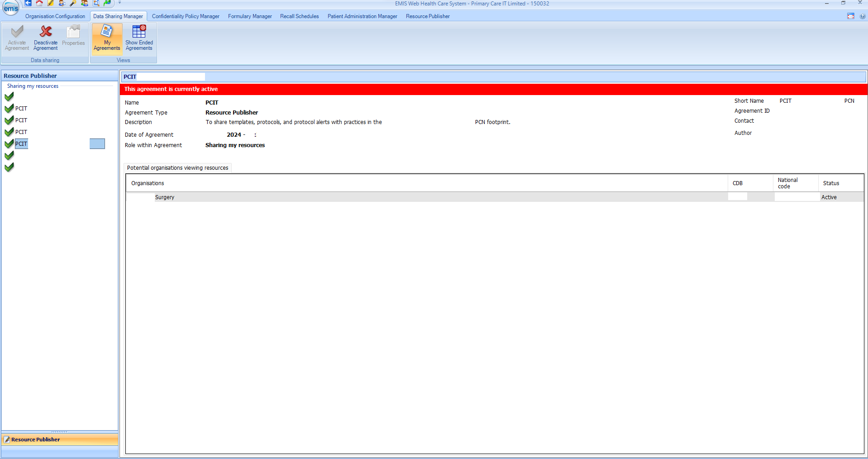Click the Description text of the agreement
Image resolution: width=868 pixels, height=459 pixels.
(x=358, y=122)
